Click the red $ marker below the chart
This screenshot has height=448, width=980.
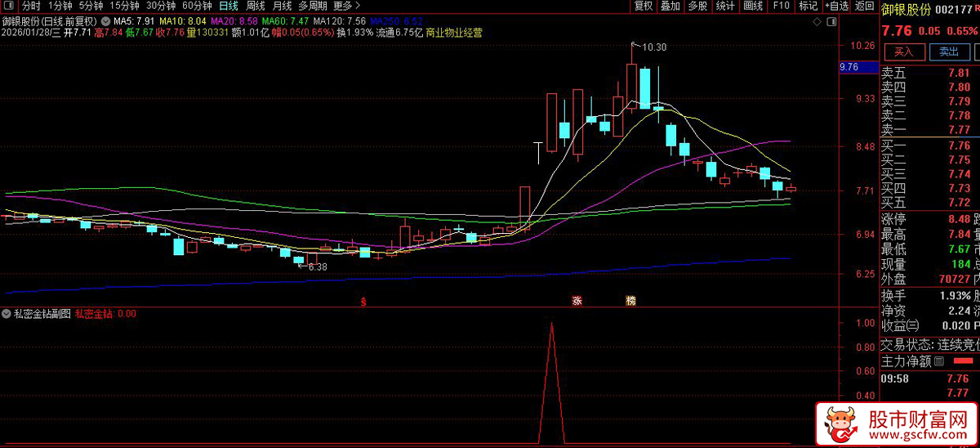pyautogui.click(x=363, y=302)
